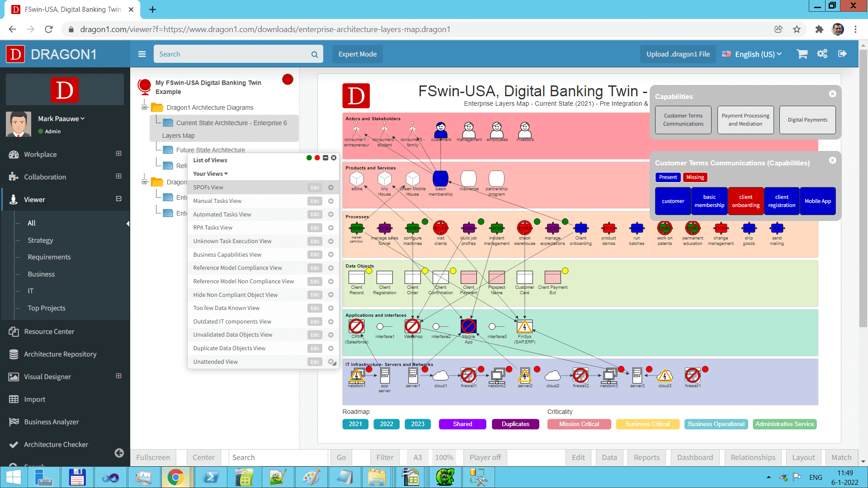Expand the Workplace menu
Viewport: 868px width, 488px height.
[x=118, y=154]
